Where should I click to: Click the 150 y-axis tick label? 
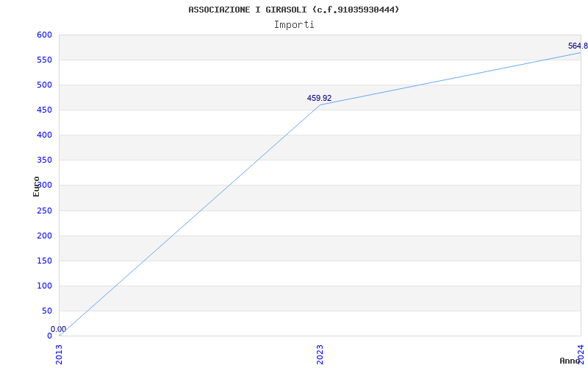click(x=44, y=261)
